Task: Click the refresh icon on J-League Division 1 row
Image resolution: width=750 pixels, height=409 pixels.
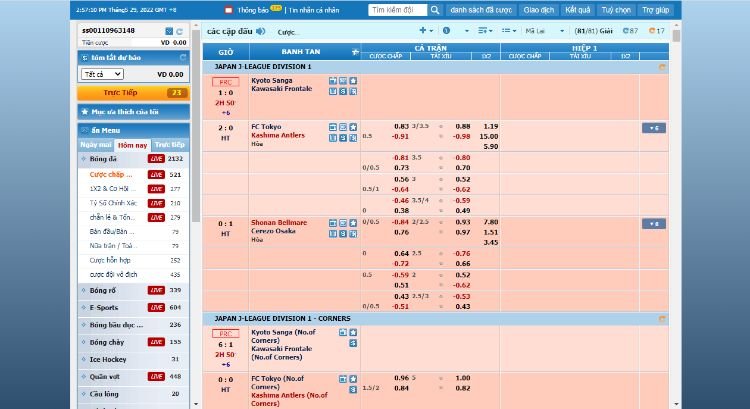Action: 661,66
